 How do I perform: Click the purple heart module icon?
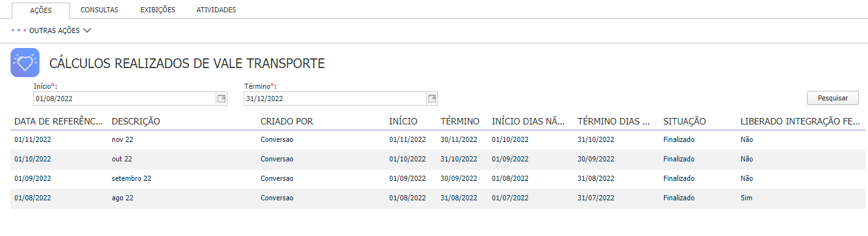[25, 63]
